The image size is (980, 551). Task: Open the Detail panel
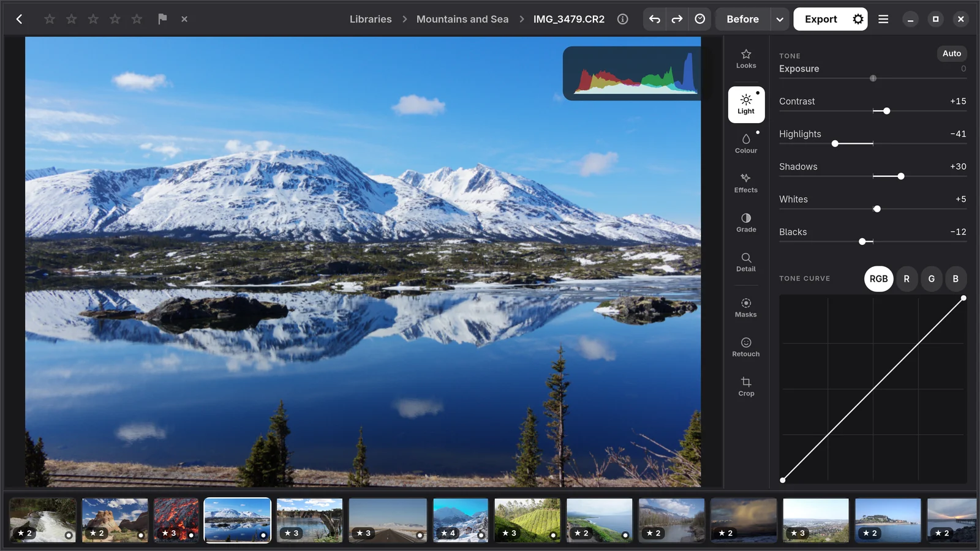[x=746, y=262]
